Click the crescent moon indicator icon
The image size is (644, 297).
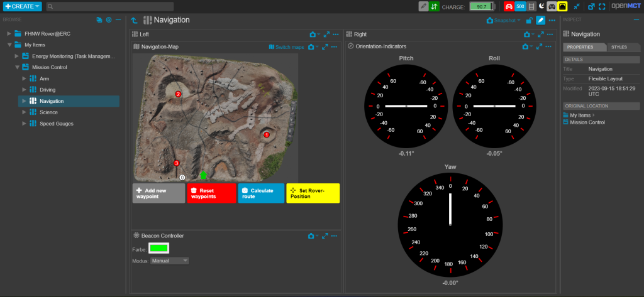pos(541,6)
